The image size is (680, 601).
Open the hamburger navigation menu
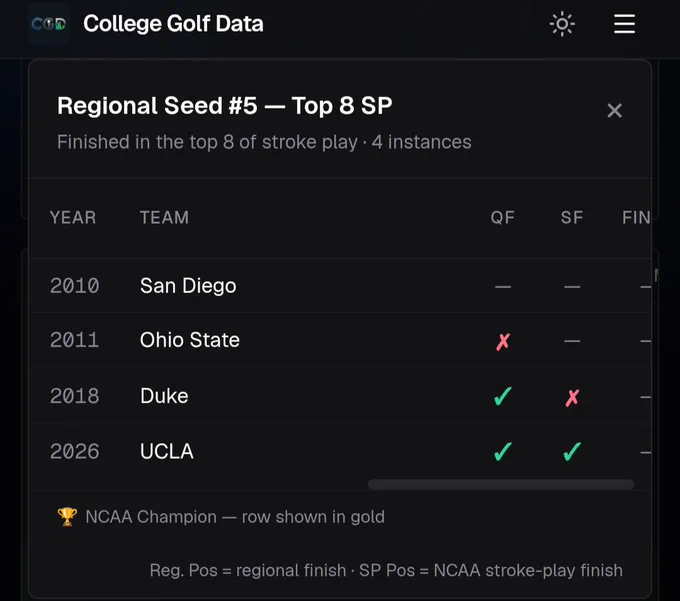click(x=624, y=24)
